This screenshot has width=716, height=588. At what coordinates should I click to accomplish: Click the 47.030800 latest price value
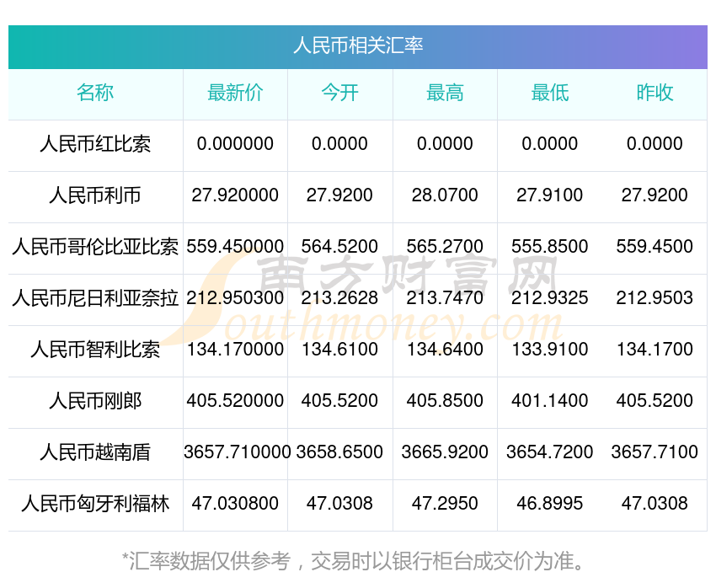235,504
